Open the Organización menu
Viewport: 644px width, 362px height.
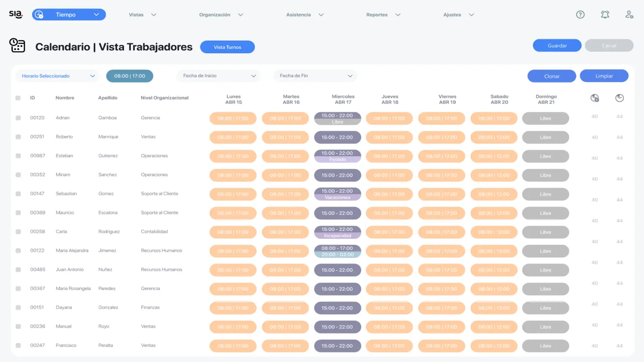(x=221, y=15)
